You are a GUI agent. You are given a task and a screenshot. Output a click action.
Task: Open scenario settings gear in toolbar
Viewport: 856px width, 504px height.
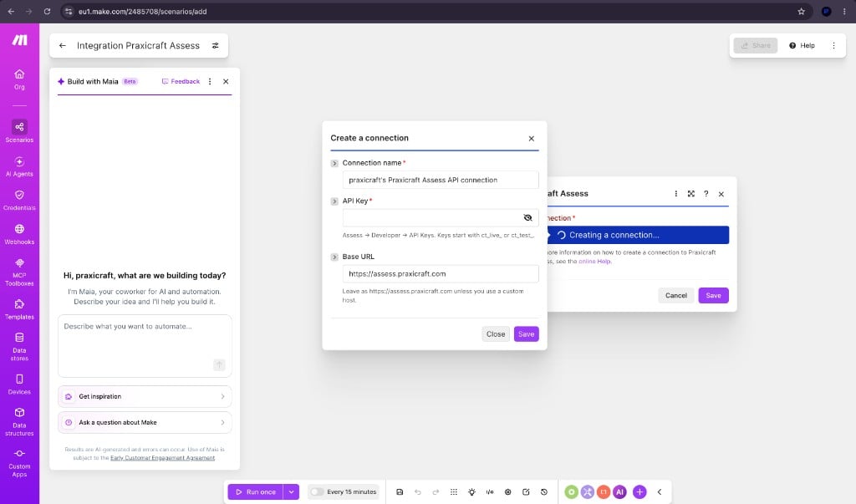point(507,492)
